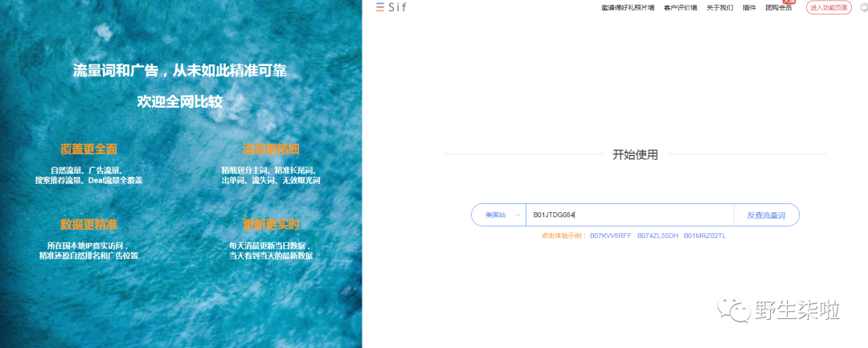
Task: Select example ASIN B07KVV8RFF
Action: coord(610,235)
